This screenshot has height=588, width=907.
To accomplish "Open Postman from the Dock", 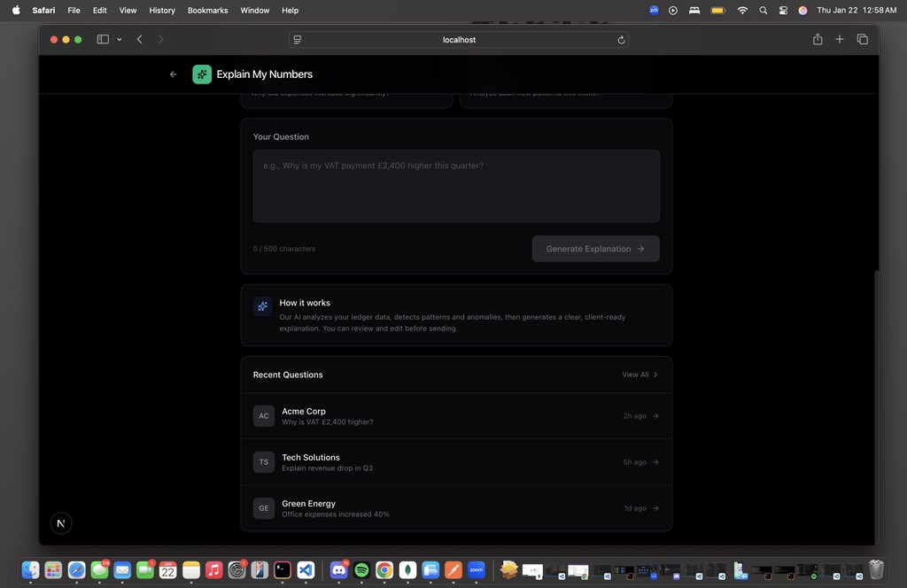I will (453, 570).
